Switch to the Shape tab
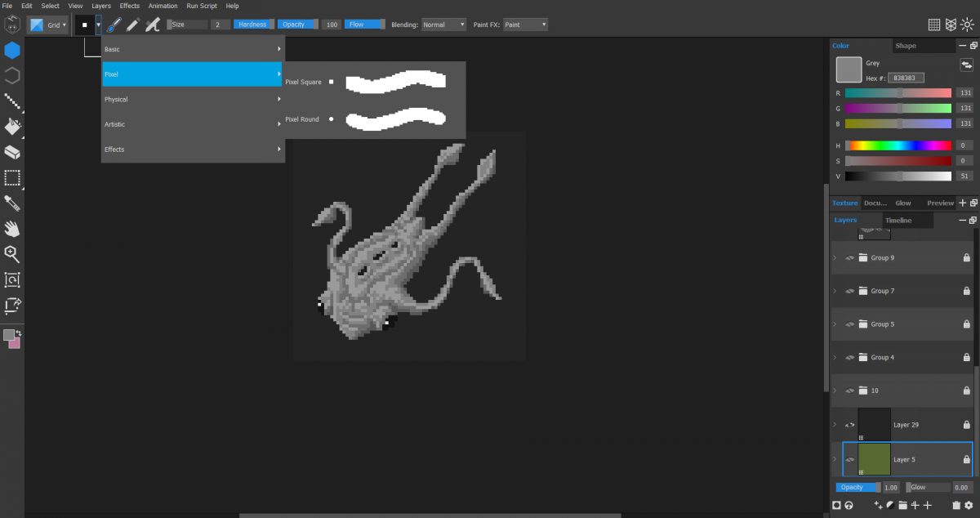 coord(908,45)
